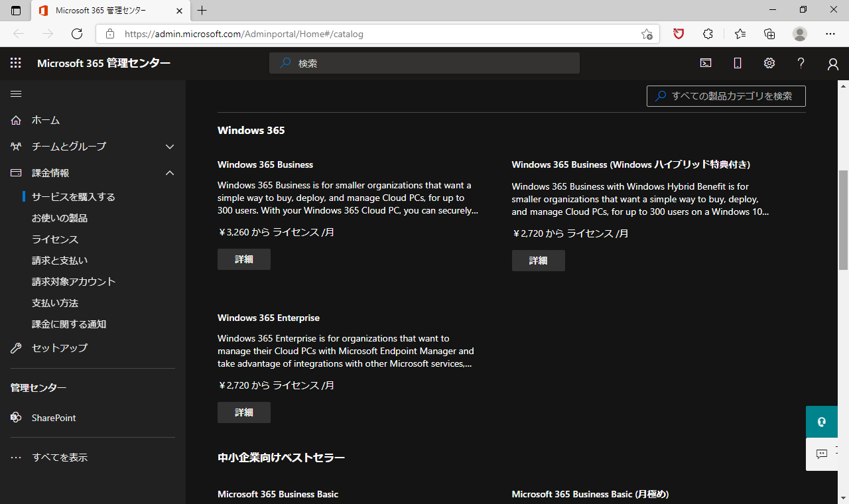Click Microsoft 365 Business Basic title
The image size is (849, 504).
278,494
